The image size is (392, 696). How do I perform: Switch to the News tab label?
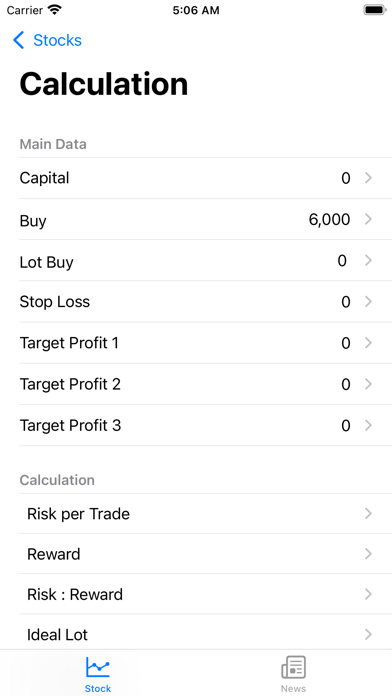293,688
